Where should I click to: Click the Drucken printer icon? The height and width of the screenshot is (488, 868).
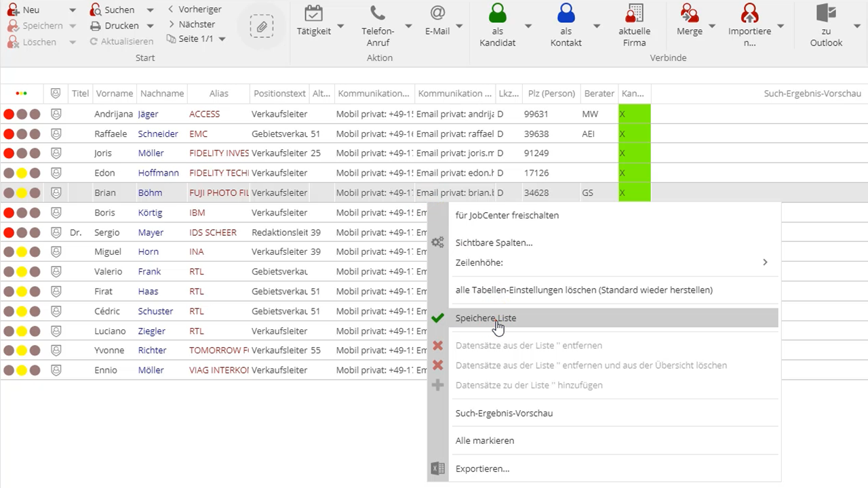tap(96, 26)
